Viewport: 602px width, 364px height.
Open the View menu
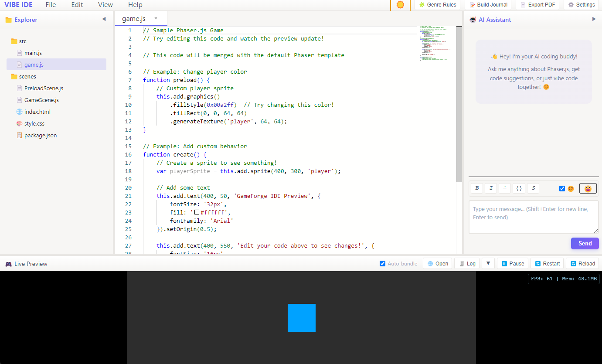pyautogui.click(x=105, y=5)
